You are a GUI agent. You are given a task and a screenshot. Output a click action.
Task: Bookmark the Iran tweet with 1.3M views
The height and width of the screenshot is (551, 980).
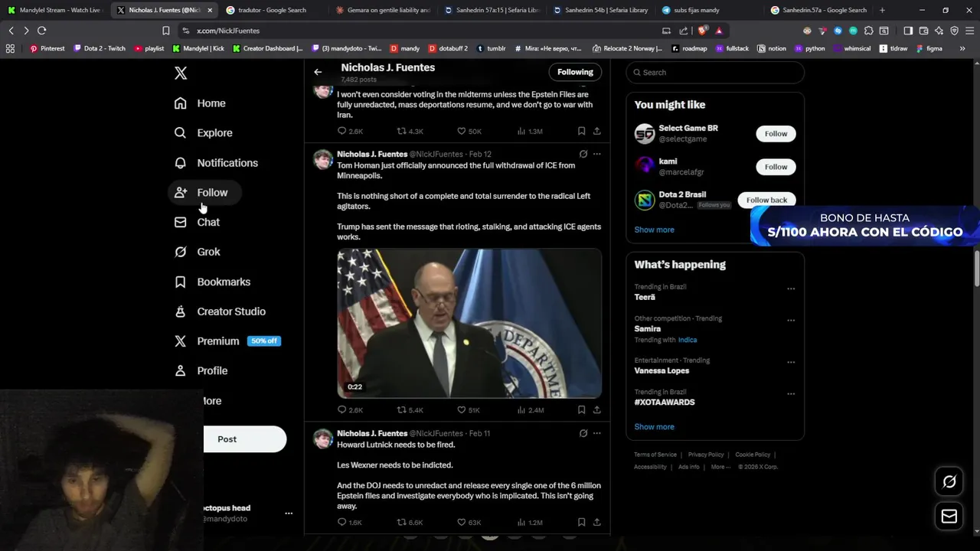point(582,132)
